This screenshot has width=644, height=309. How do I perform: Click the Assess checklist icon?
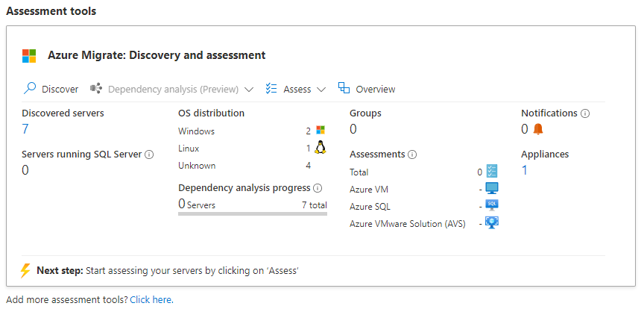pos(271,89)
